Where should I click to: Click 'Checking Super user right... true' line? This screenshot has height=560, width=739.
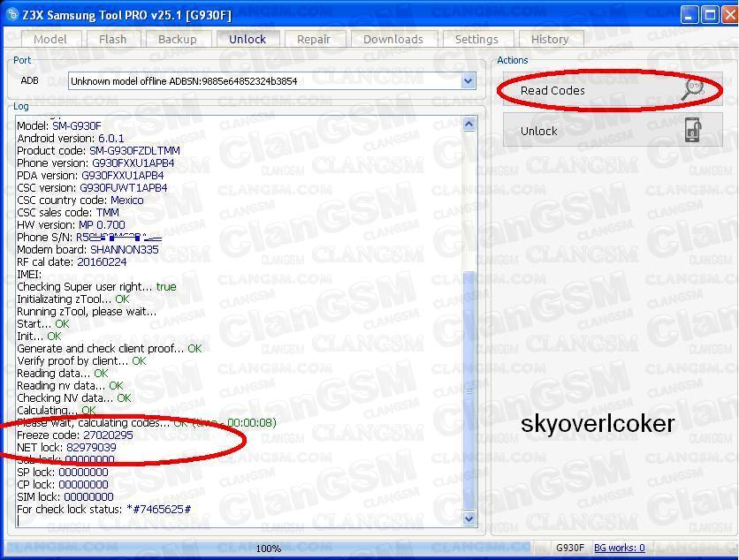pos(96,286)
